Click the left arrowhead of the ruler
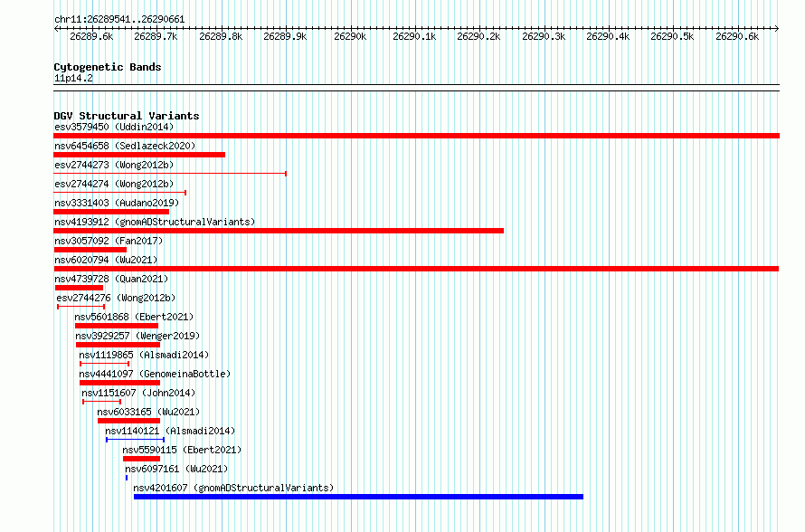Screen dimensions: 805x532 click(56, 29)
